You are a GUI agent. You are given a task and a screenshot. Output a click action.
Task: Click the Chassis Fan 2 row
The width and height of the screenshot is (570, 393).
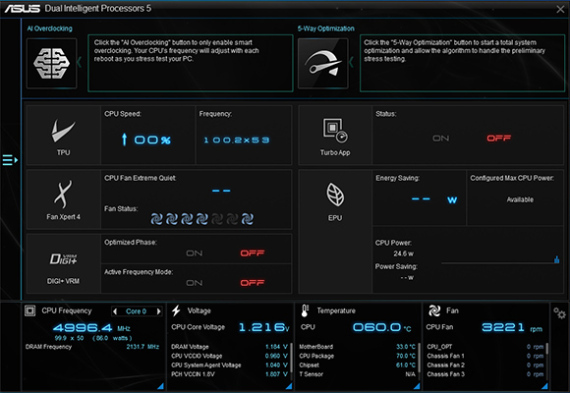pyautogui.click(x=485, y=365)
